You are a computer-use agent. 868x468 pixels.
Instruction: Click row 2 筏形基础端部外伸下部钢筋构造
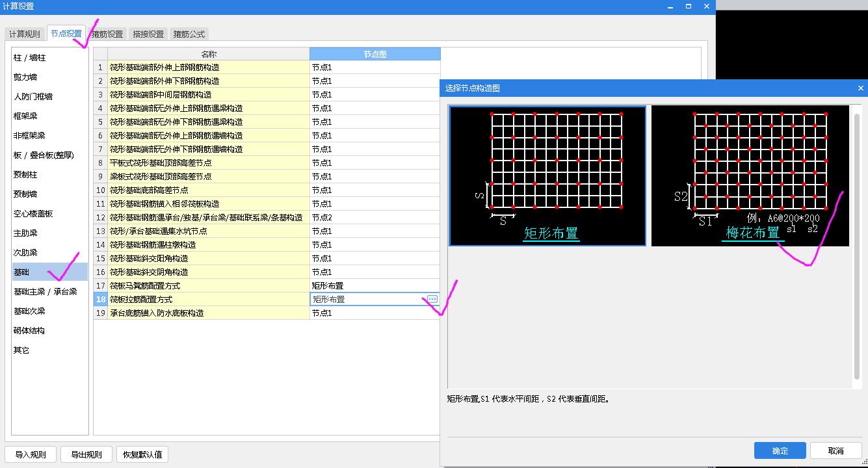pos(209,81)
